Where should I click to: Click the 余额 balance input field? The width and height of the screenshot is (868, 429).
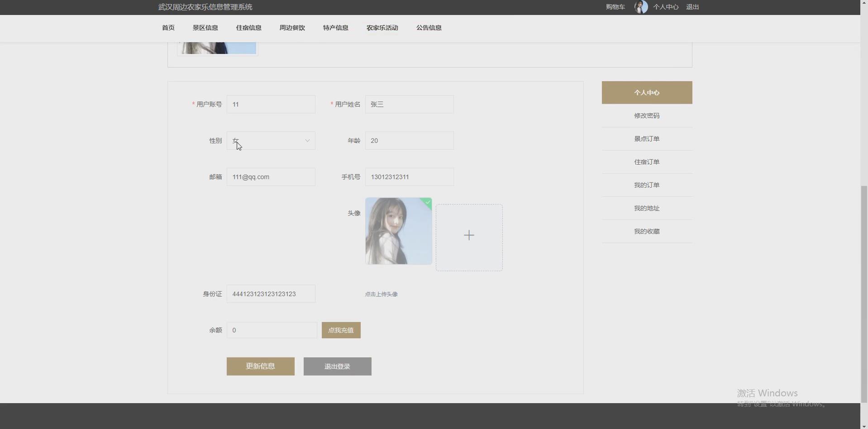[x=272, y=330]
